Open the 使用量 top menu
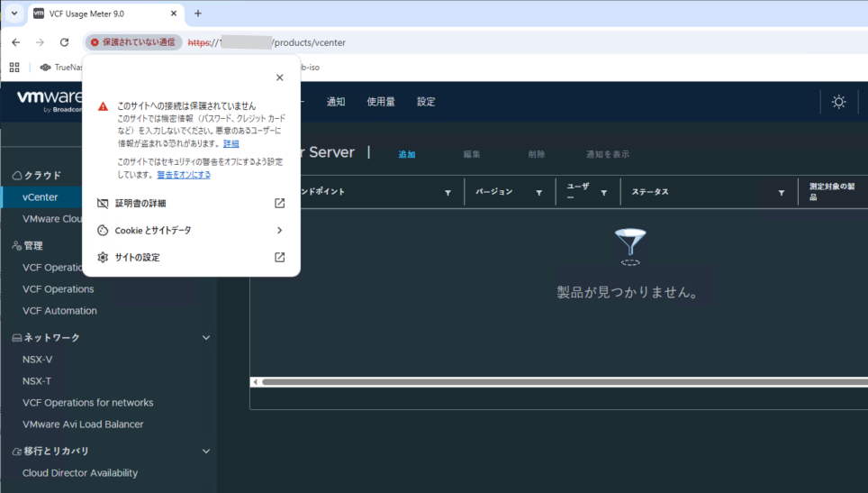 coord(381,102)
